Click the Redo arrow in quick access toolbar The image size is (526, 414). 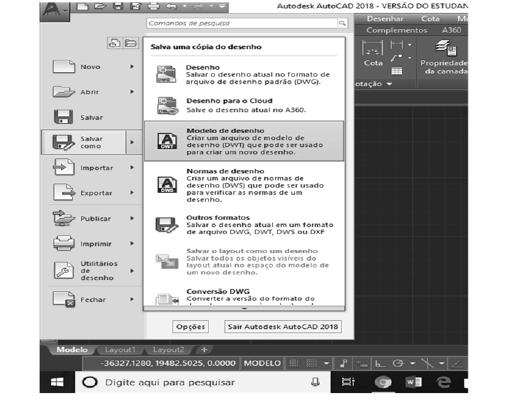[x=198, y=6]
